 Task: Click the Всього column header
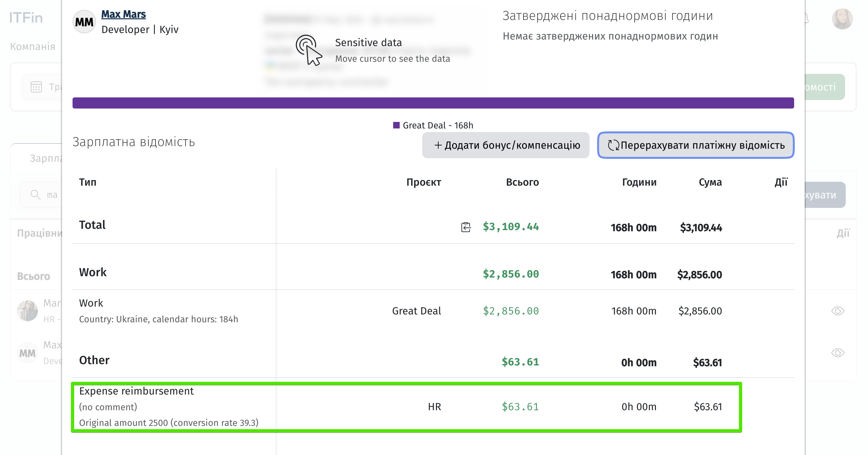pos(522,182)
